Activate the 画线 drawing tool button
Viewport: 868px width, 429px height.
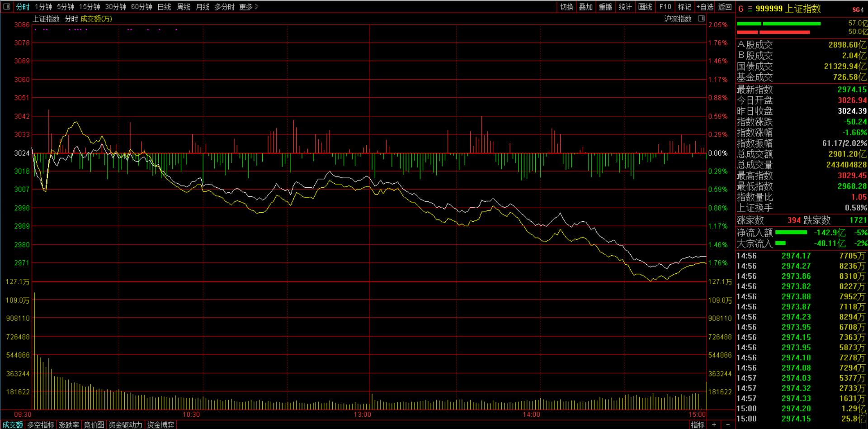pos(645,7)
